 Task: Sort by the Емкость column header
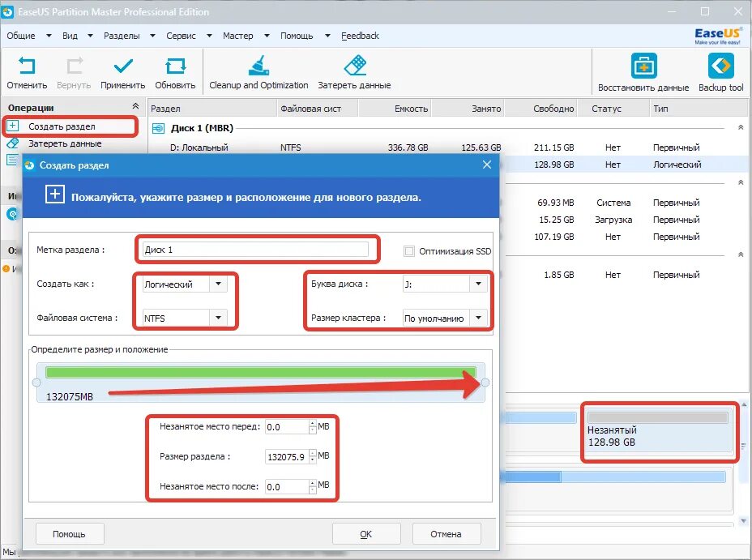point(394,109)
